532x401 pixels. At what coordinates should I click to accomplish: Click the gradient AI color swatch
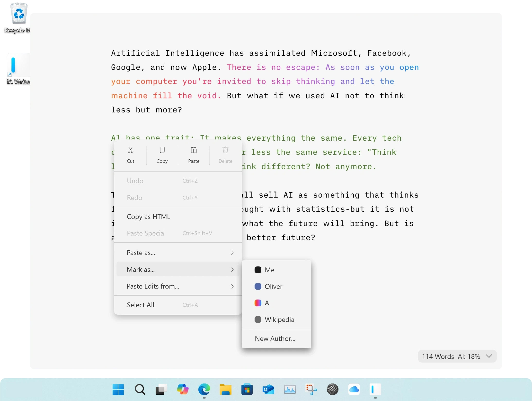pyautogui.click(x=258, y=303)
